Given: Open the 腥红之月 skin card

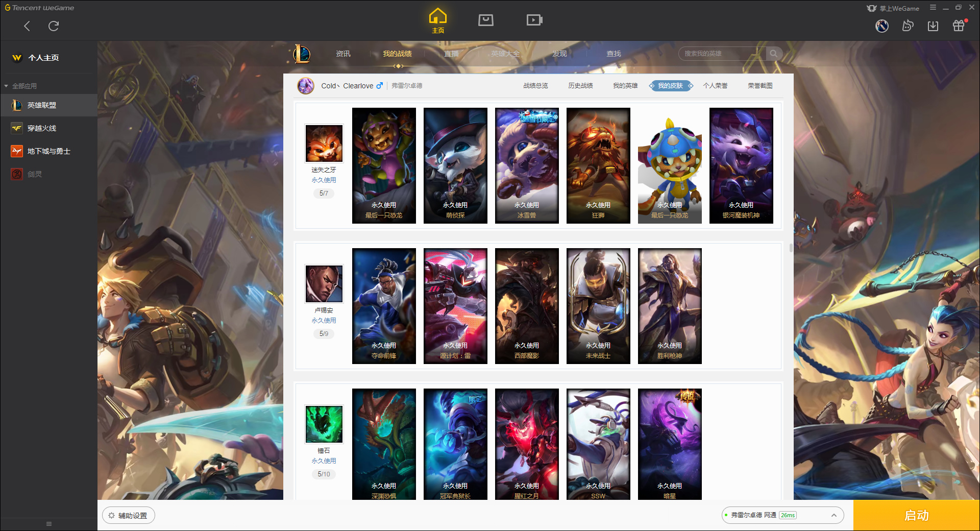Looking at the screenshot, I should 527,444.
